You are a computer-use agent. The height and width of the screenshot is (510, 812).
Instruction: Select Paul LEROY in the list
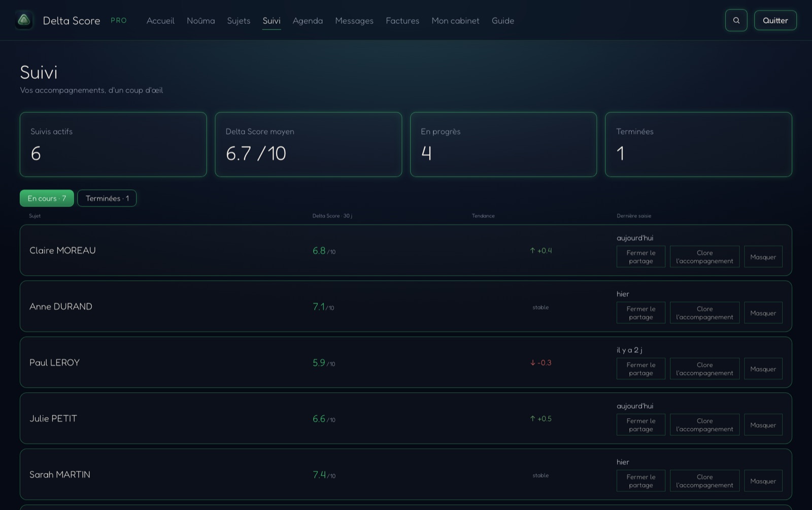pos(54,362)
